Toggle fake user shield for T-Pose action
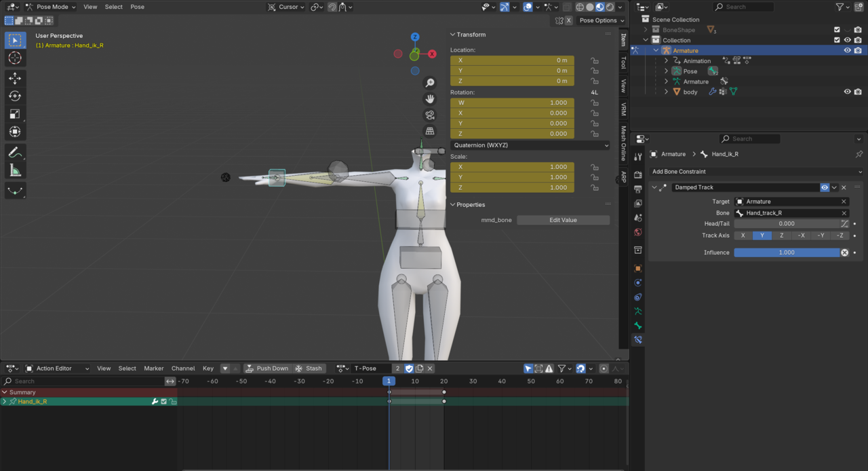Screen dimensions: 868x471 (x=409, y=369)
